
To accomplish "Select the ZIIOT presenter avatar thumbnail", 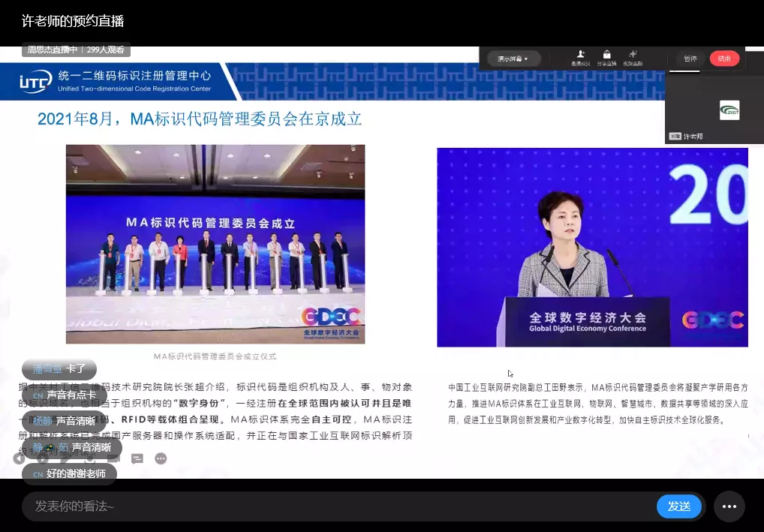I will point(729,110).
